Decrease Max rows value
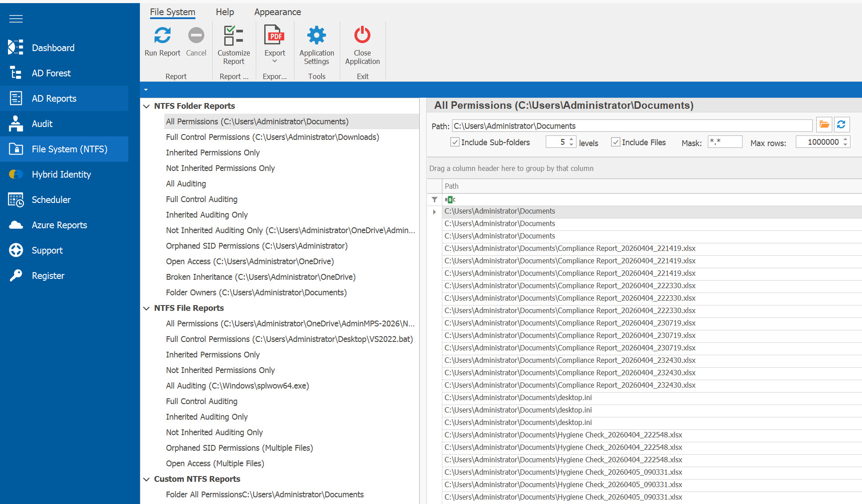The height and width of the screenshot is (504, 862). point(846,145)
